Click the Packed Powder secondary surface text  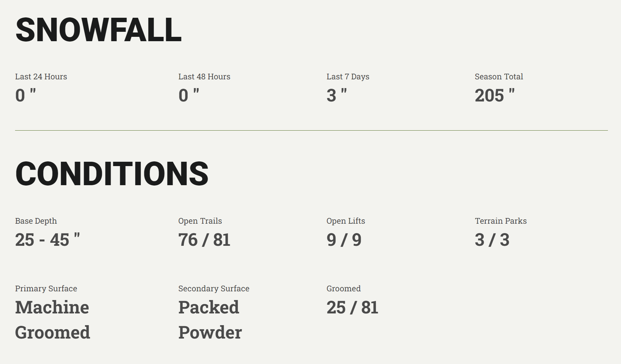click(210, 320)
